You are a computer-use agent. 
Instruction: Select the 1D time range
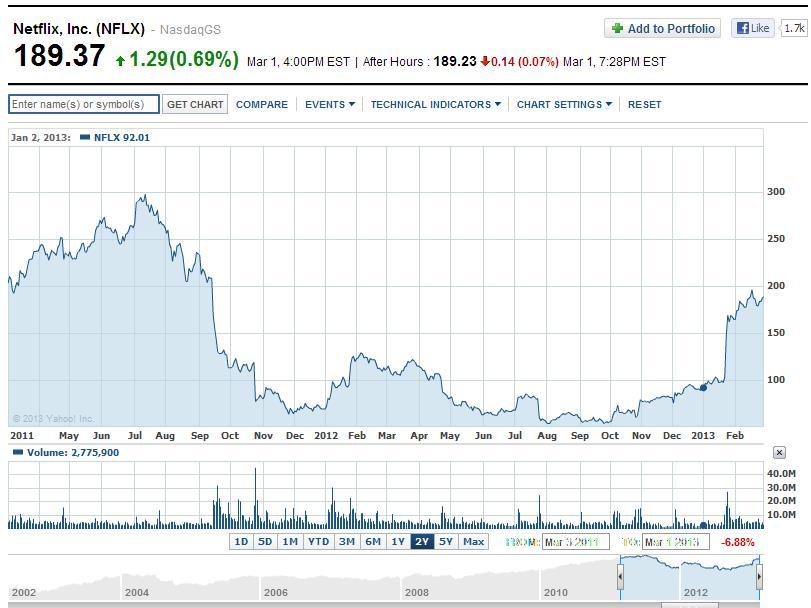[x=241, y=542]
